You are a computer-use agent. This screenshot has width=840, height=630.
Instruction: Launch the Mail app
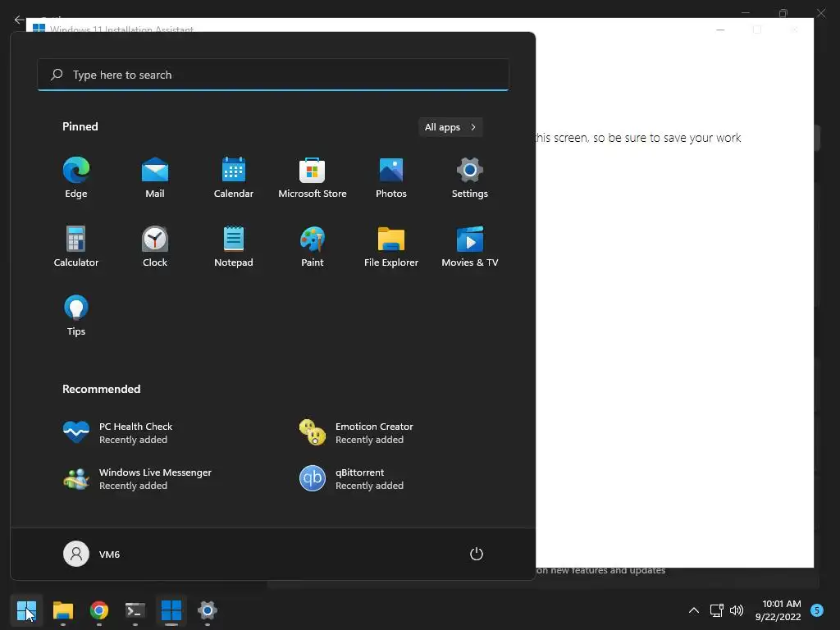point(155,178)
